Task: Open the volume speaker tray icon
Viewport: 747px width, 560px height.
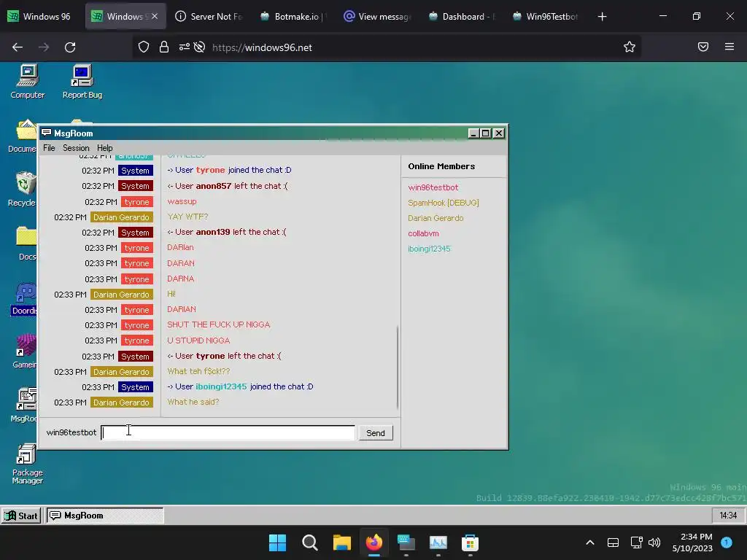Action: [654, 542]
